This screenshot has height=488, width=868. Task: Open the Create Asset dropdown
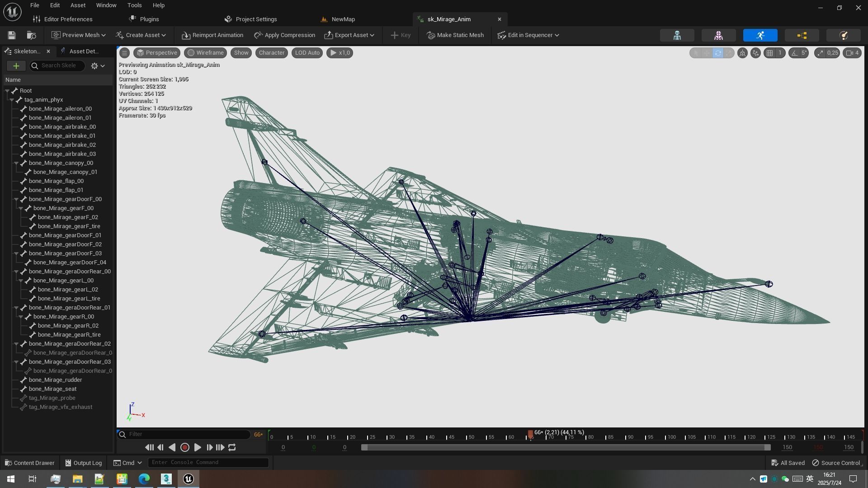[x=141, y=35]
